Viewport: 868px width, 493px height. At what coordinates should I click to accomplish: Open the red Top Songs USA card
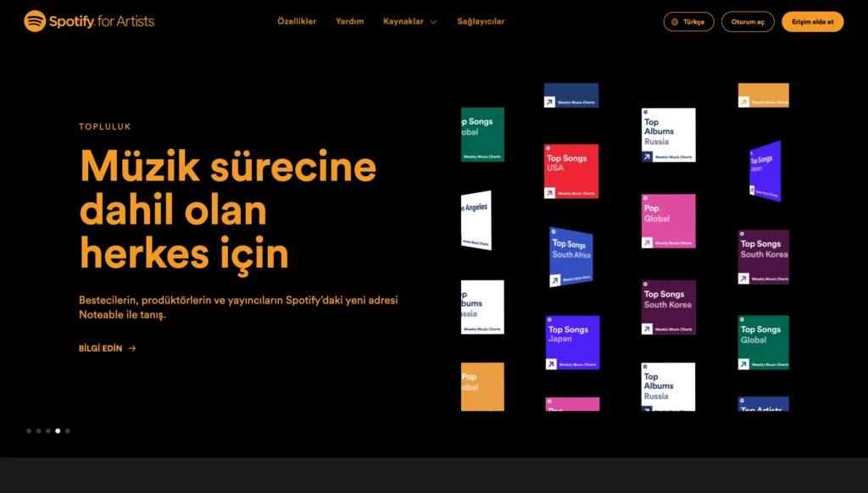click(571, 171)
